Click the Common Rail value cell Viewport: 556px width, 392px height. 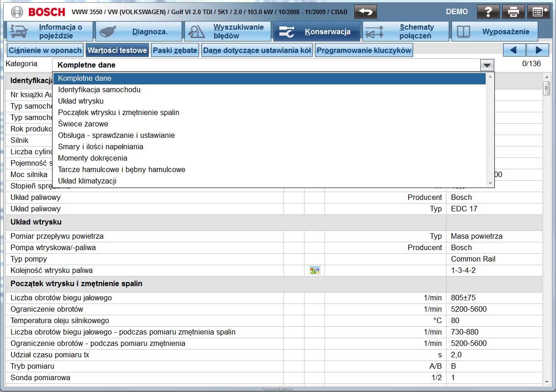(x=494, y=259)
